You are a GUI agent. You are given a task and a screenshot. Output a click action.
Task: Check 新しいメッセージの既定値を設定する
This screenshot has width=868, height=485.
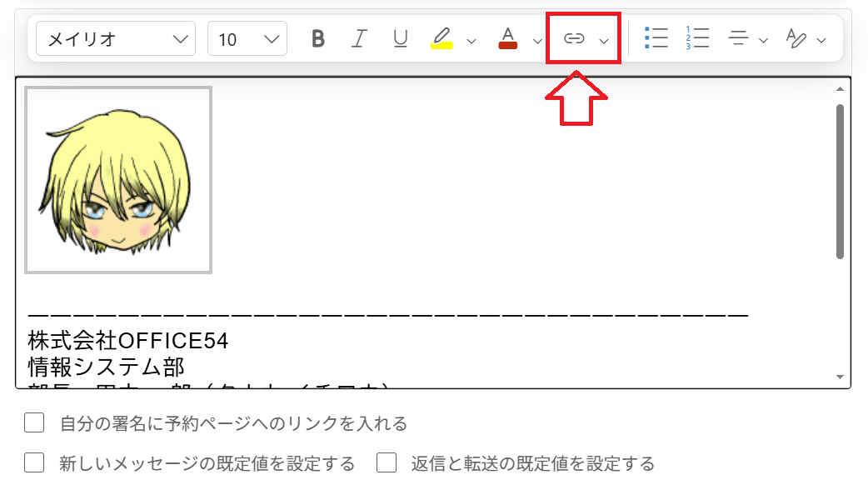(x=34, y=462)
